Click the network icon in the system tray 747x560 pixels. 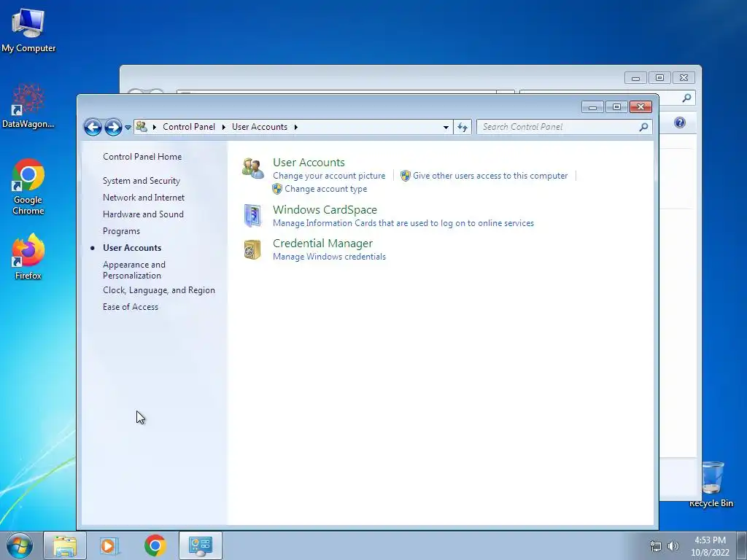click(x=656, y=546)
